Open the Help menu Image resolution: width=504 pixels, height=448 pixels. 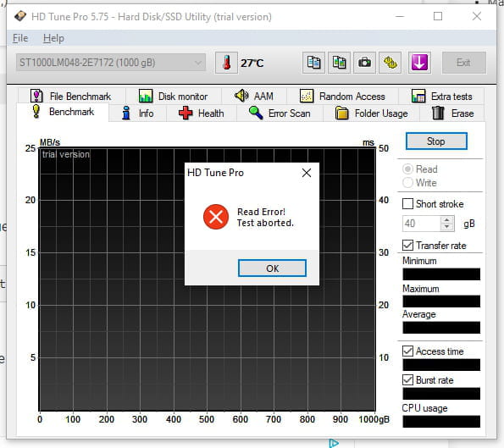(53, 38)
